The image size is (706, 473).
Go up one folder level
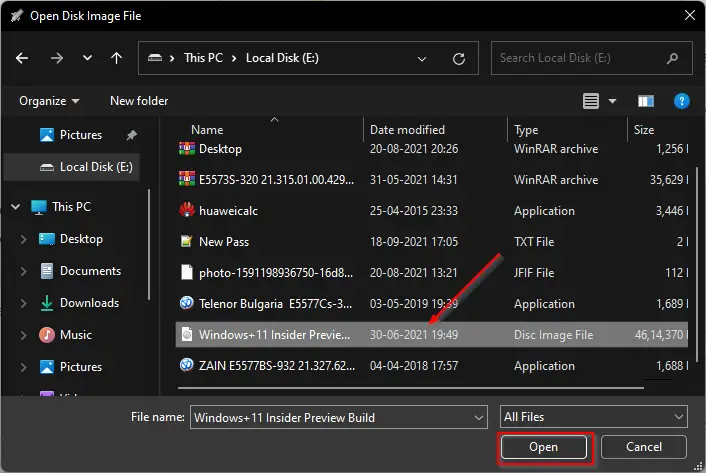tap(116, 58)
